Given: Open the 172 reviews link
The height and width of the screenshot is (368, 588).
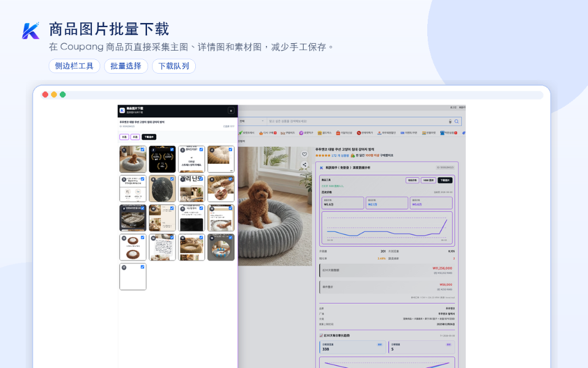Looking at the screenshot, I should pos(340,155).
